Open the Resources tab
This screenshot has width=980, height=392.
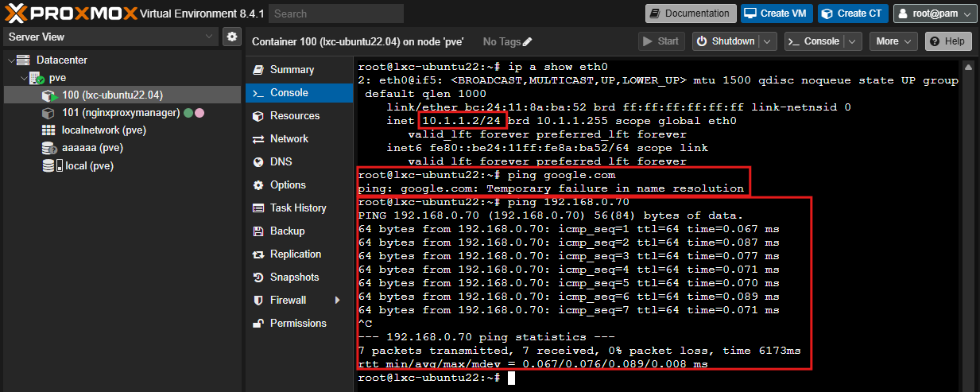(x=299, y=116)
